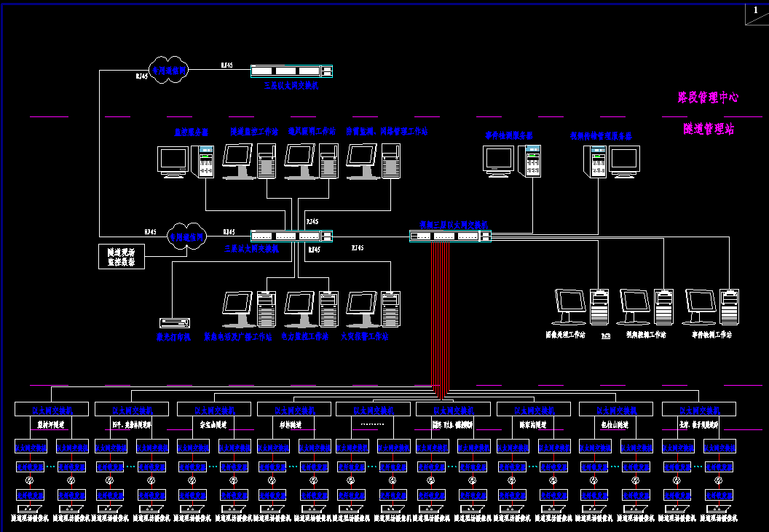The width and height of the screenshot is (769, 532).
Task: Select the 电力监控工作站 workstation icon
Action: click(x=299, y=309)
